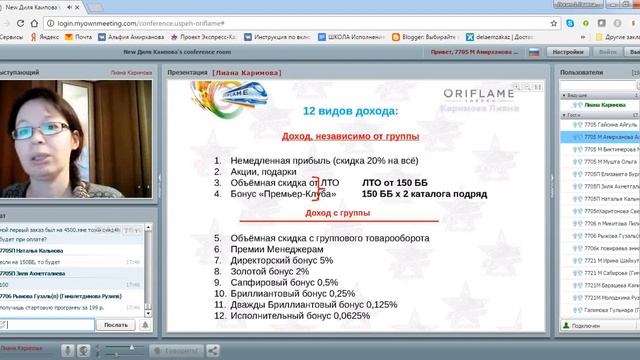The height and width of the screenshot is (360, 640).
Task: Open Инструкция по вкл bookmark
Action: click(x=277, y=37)
